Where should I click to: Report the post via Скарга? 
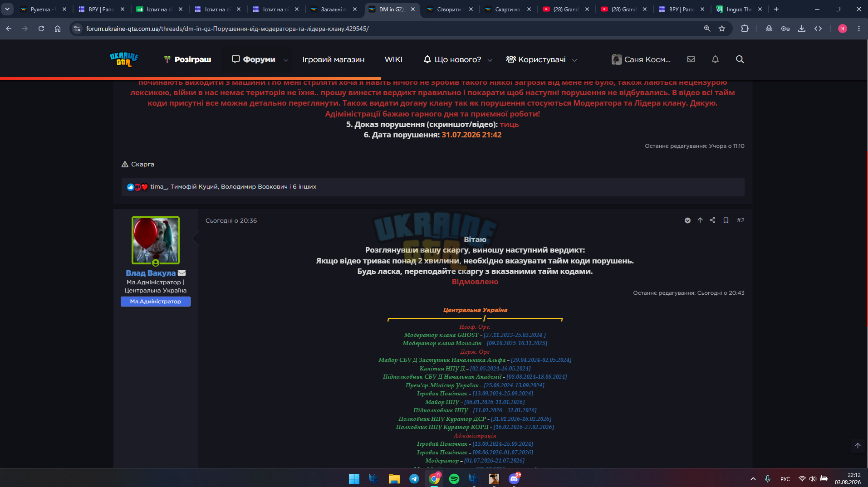point(138,164)
